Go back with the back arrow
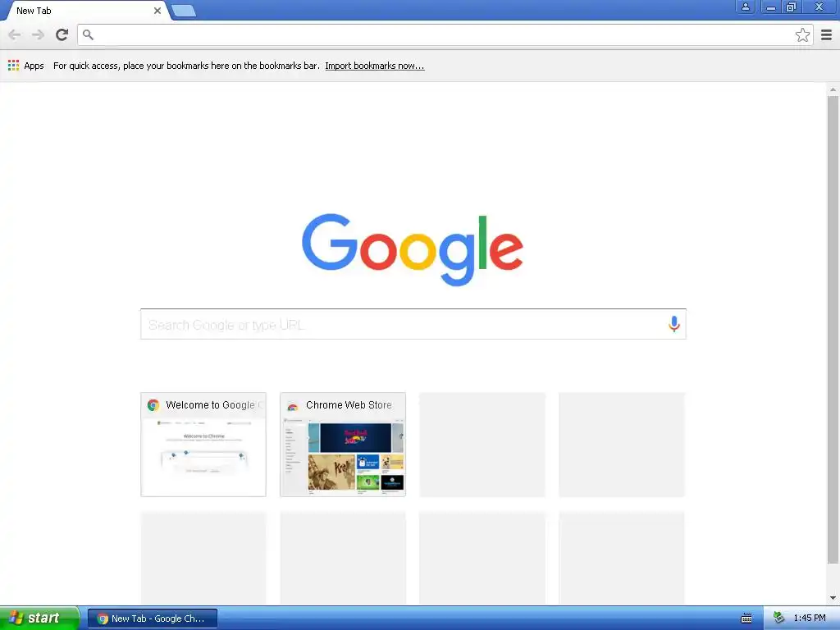 (15, 34)
